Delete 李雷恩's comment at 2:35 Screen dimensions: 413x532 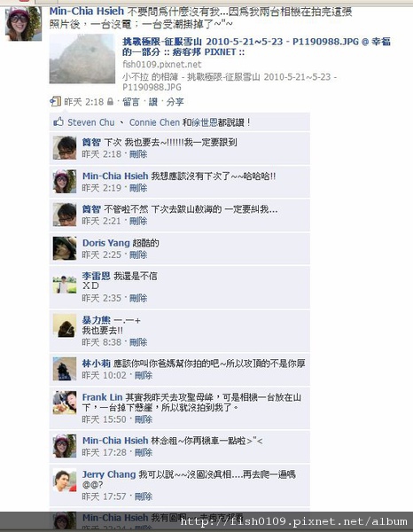click(x=138, y=298)
